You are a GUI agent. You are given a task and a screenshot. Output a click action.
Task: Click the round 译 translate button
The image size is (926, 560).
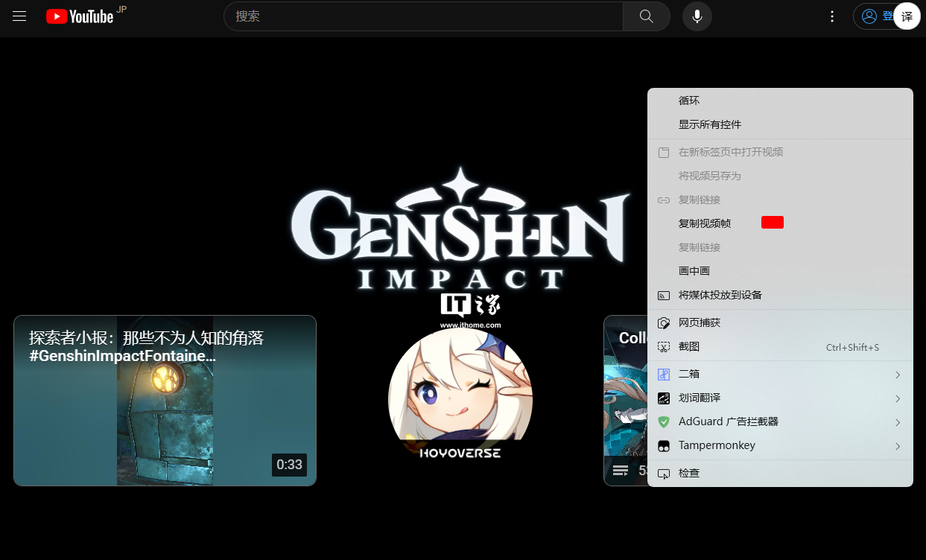(x=907, y=16)
